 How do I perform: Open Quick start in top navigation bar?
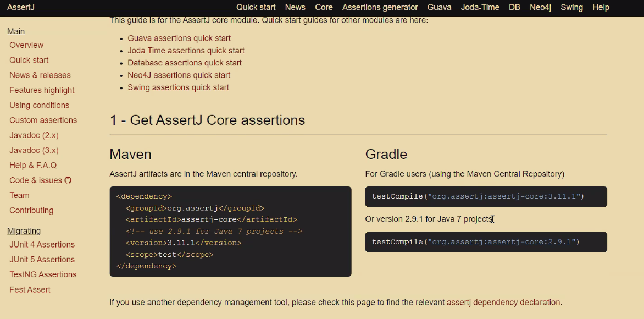click(256, 7)
